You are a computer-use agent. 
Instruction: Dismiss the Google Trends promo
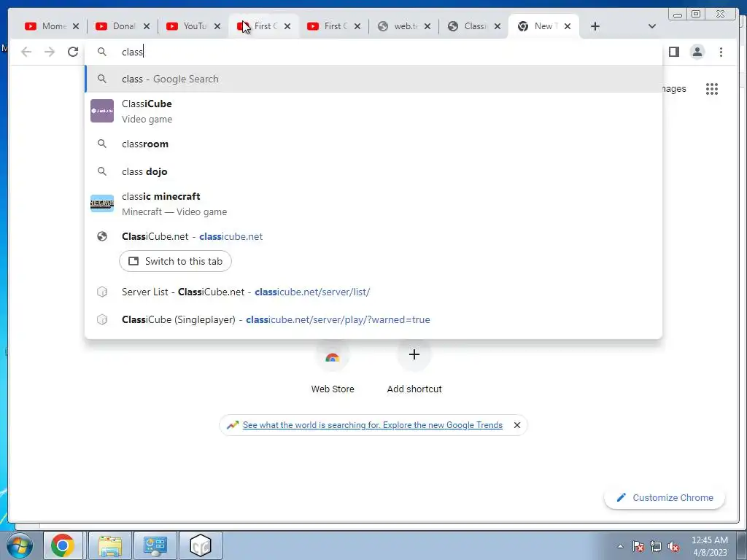click(x=517, y=425)
